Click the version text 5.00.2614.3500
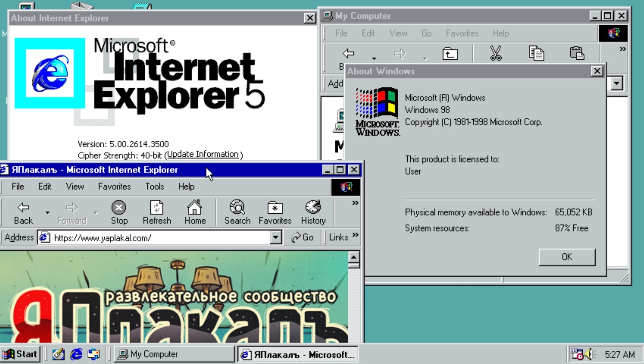Screen dimensions: 644x364 click(139, 144)
